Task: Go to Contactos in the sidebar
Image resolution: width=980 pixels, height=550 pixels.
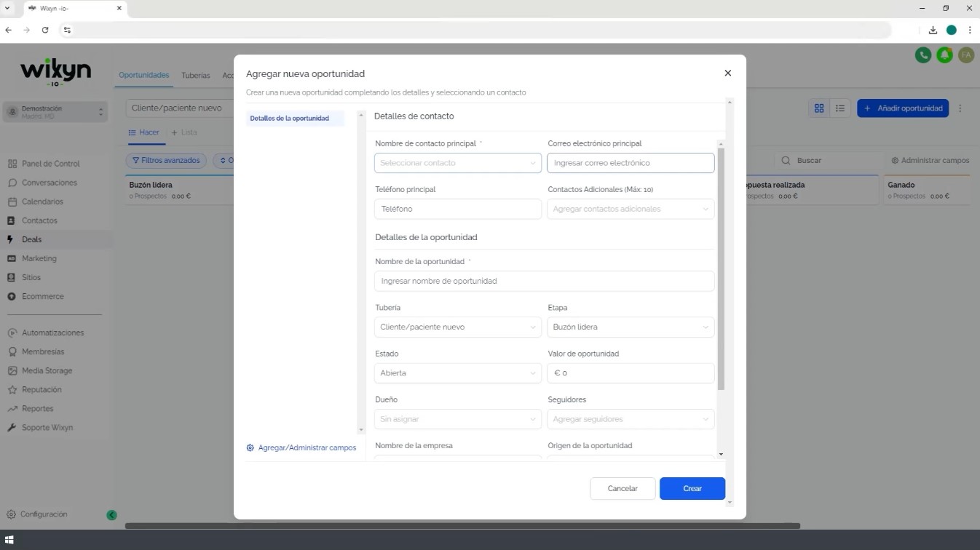Action: [x=39, y=220]
